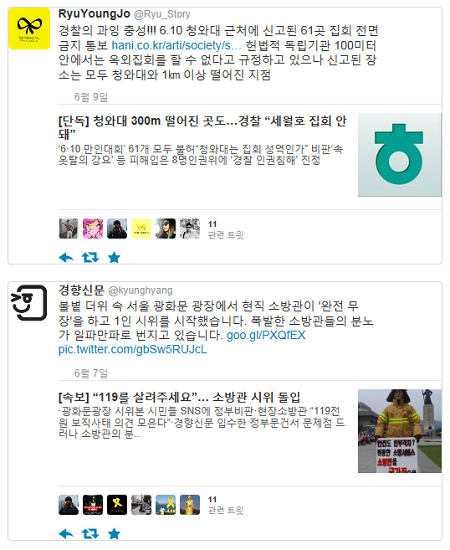
Task: Click the 6월 9일 timestamp
Action: point(91,97)
